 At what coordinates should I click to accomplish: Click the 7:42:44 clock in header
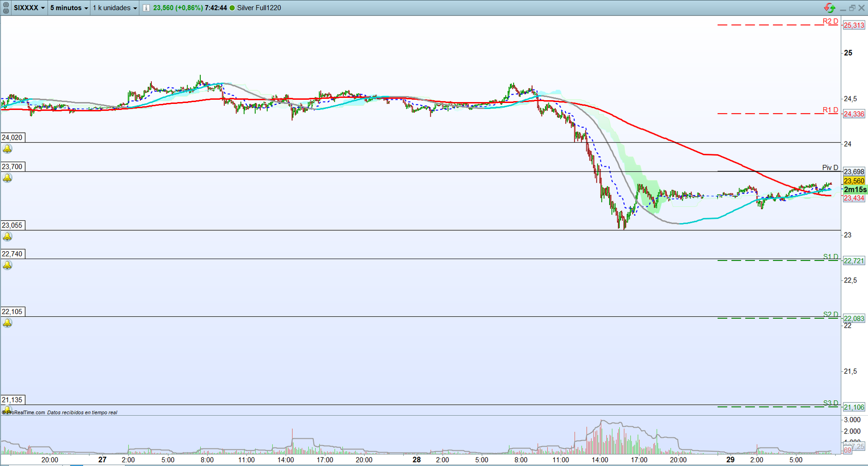(x=216, y=8)
